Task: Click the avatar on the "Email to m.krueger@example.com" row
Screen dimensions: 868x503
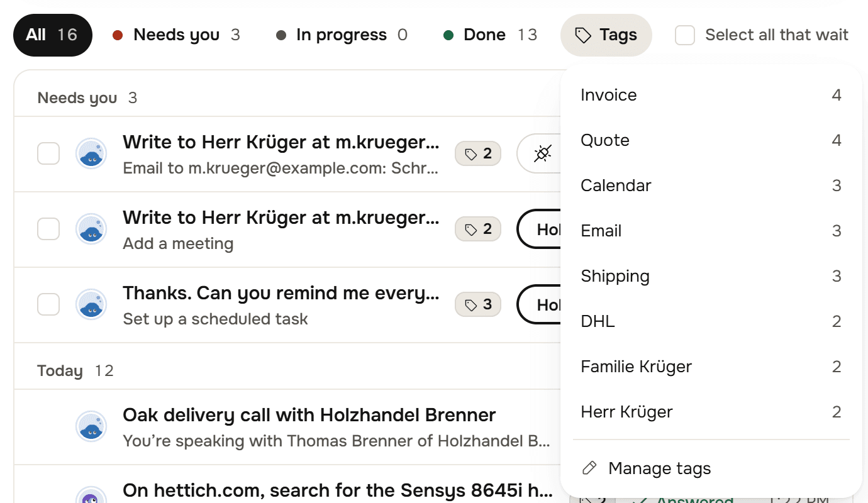Action: pyautogui.click(x=91, y=154)
